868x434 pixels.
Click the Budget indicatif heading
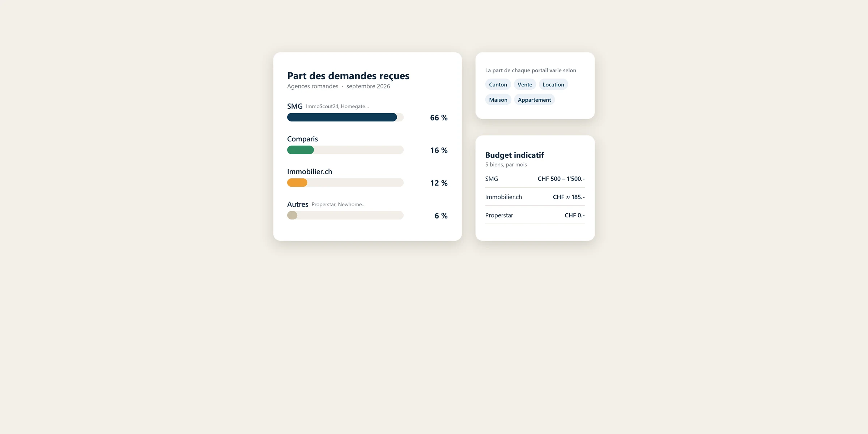[x=515, y=155]
